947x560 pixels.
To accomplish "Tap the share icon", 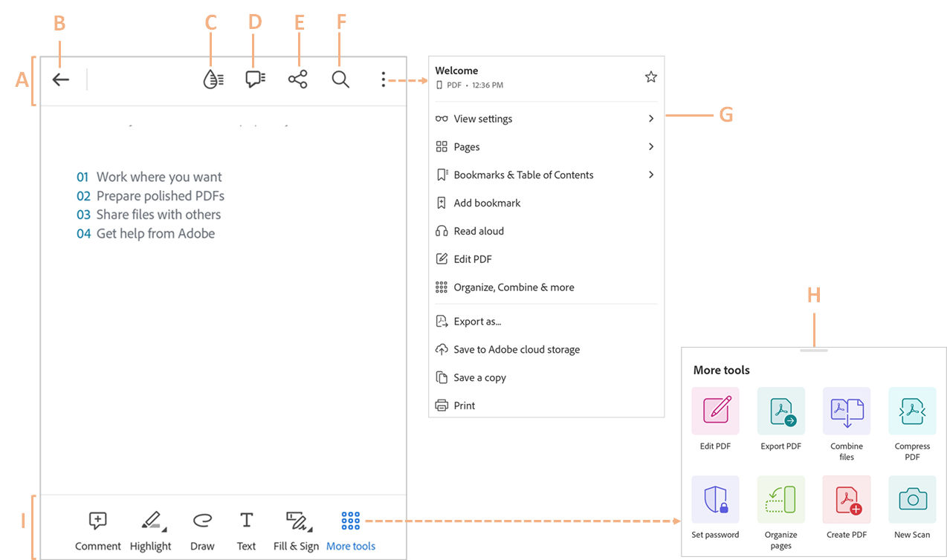I will (297, 79).
